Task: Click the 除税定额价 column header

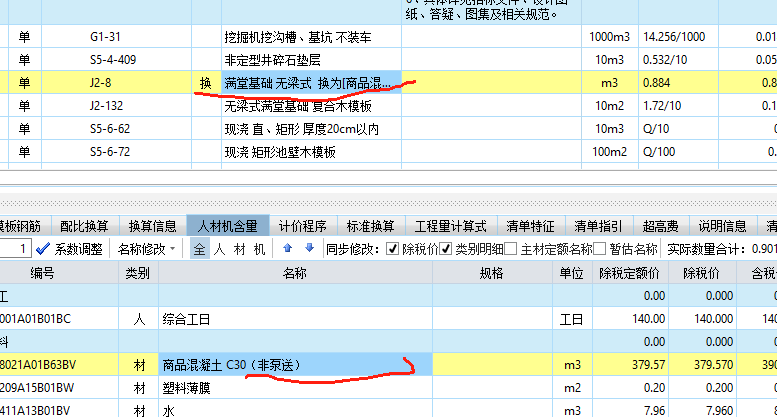Action: [x=630, y=273]
